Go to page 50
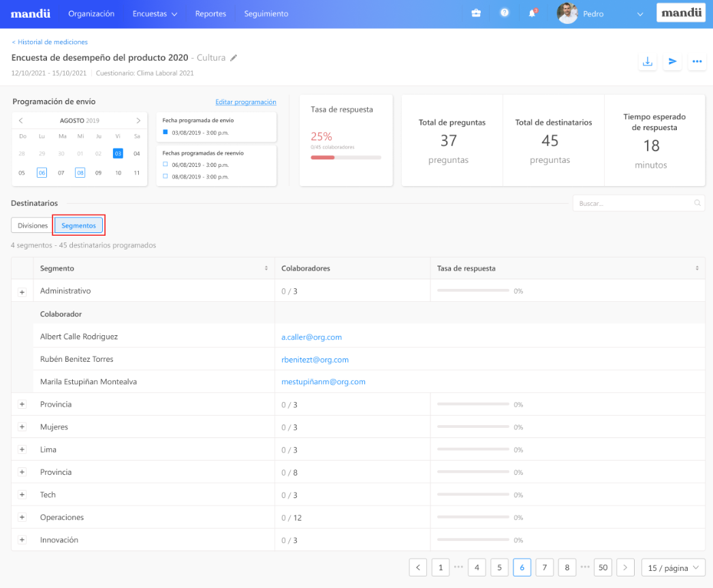 (x=603, y=568)
